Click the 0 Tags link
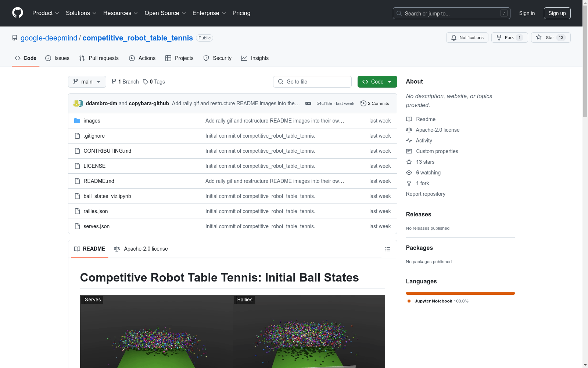 [x=154, y=82]
